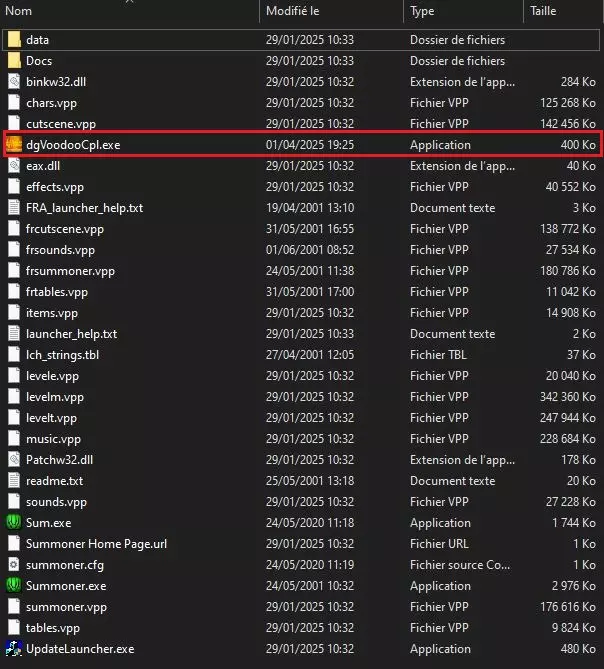
Task: Select the Docs folder name
Action: tap(39, 61)
